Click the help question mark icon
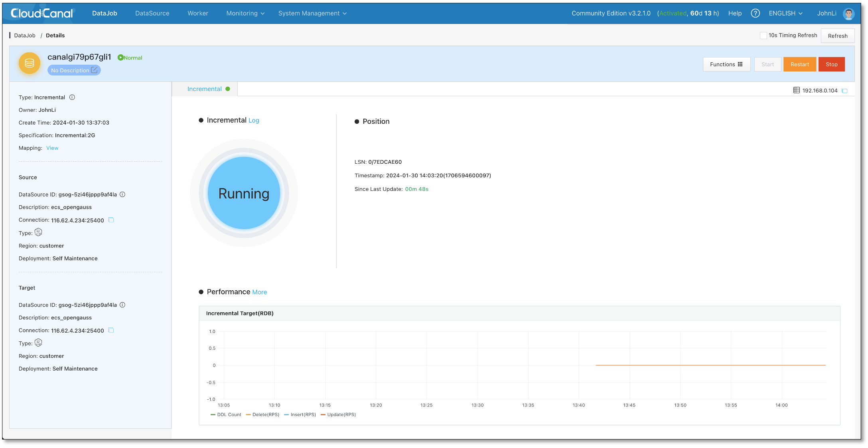This screenshot has height=448, width=868. click(755, 13)
